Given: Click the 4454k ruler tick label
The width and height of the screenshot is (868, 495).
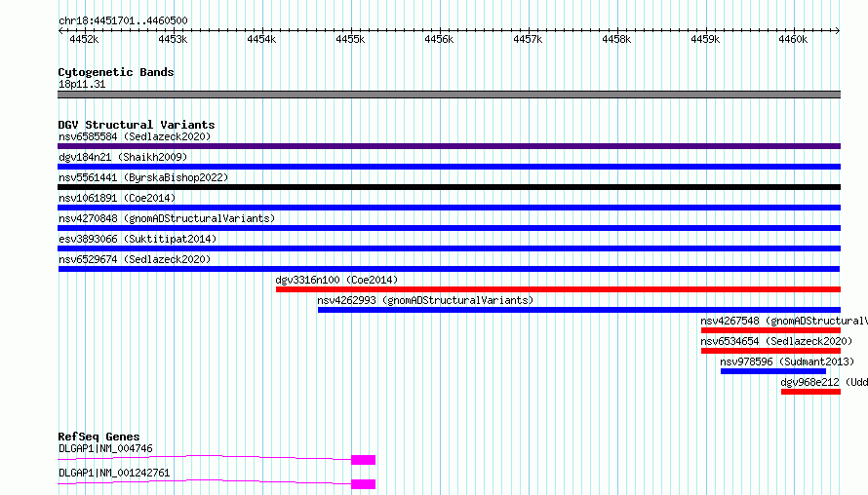Looking at the screenshot, I should click(x=261, y=39).
